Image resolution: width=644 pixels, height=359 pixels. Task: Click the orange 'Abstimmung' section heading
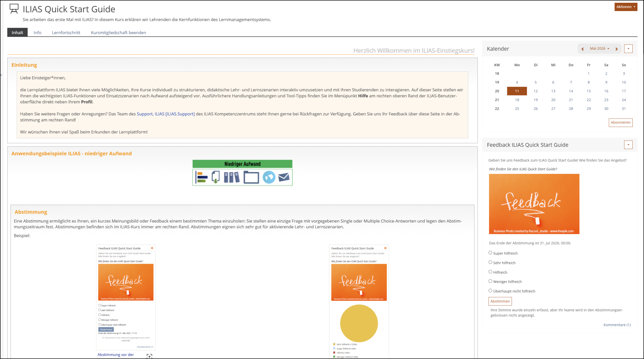[x=31, y=212]
